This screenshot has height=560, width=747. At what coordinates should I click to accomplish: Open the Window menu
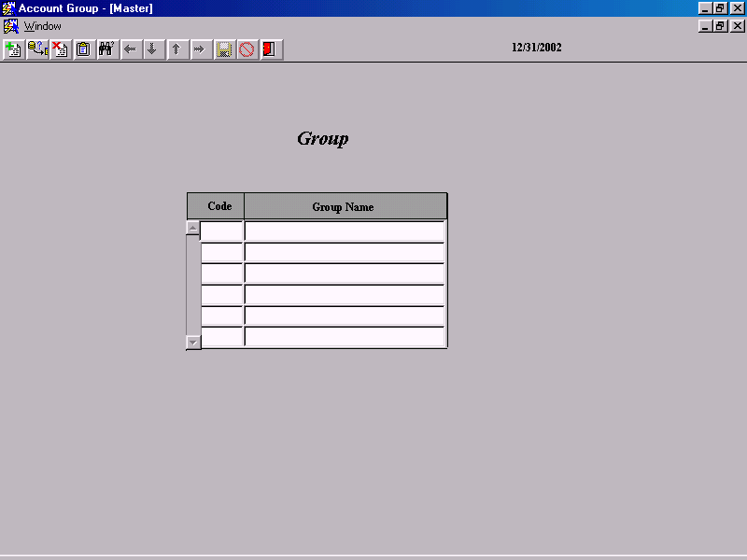[x=41, y=26]
